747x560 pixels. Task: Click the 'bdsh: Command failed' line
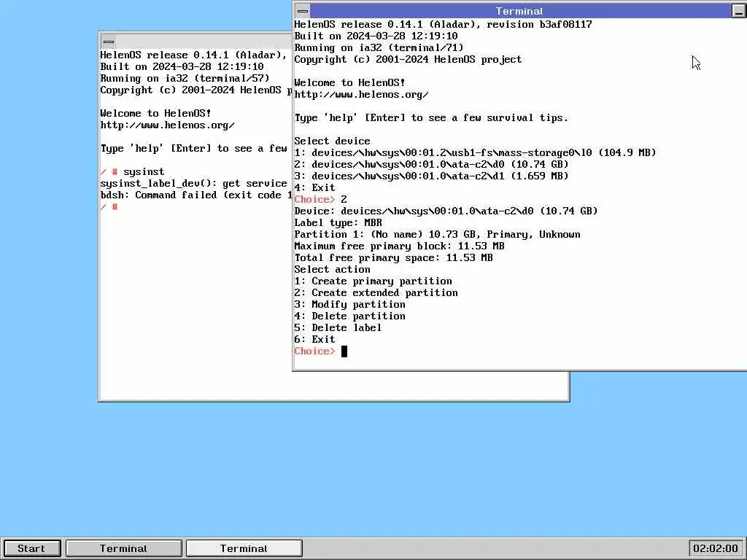pyautogui.click(x=196, y=195)
